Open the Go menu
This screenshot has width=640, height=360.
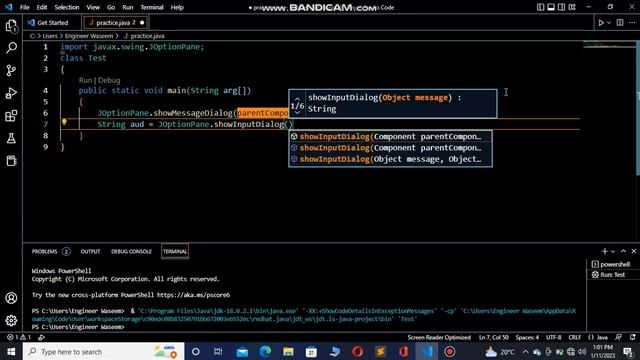[x=111, y=7]
